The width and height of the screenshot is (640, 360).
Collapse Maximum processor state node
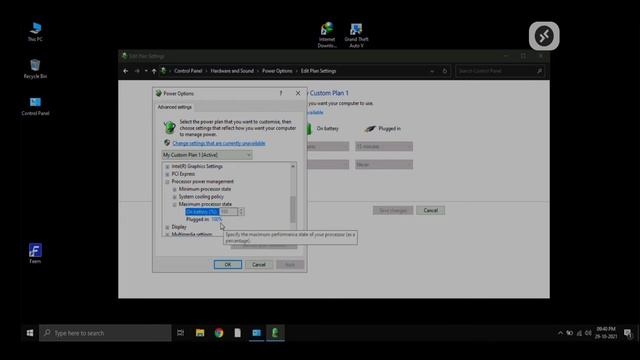coord(174,204)
